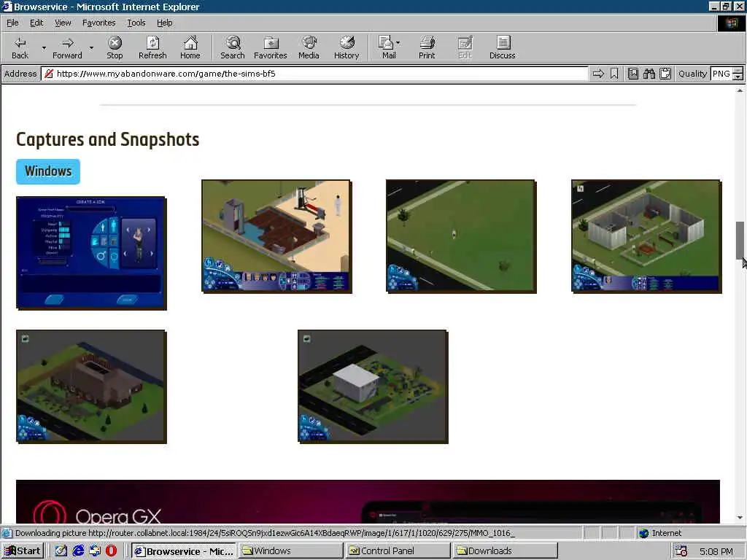Image resolution: width=747 pixels, height=560 pixels.
Task: Click the vertical scrollbar thumb
Action: pos(740,240)
